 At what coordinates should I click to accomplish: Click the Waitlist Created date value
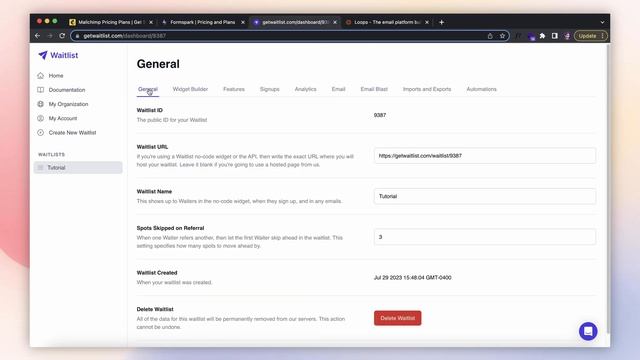413,278
